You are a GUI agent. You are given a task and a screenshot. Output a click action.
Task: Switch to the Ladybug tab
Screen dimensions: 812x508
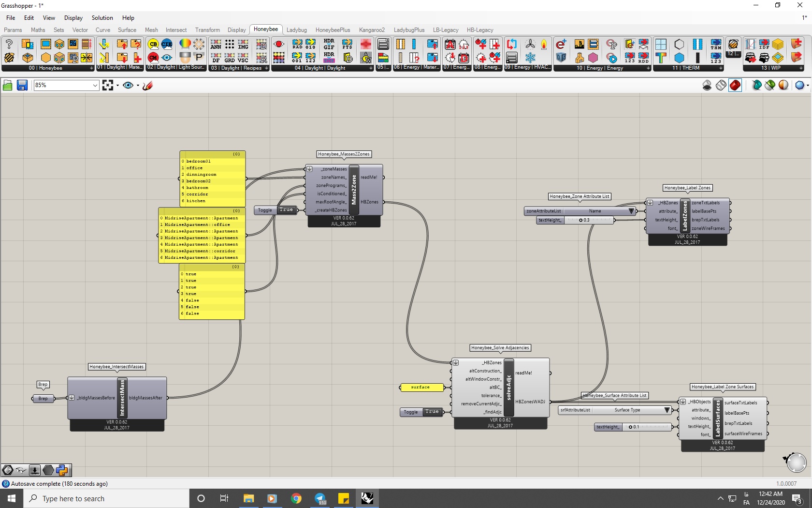coord(296,30)
